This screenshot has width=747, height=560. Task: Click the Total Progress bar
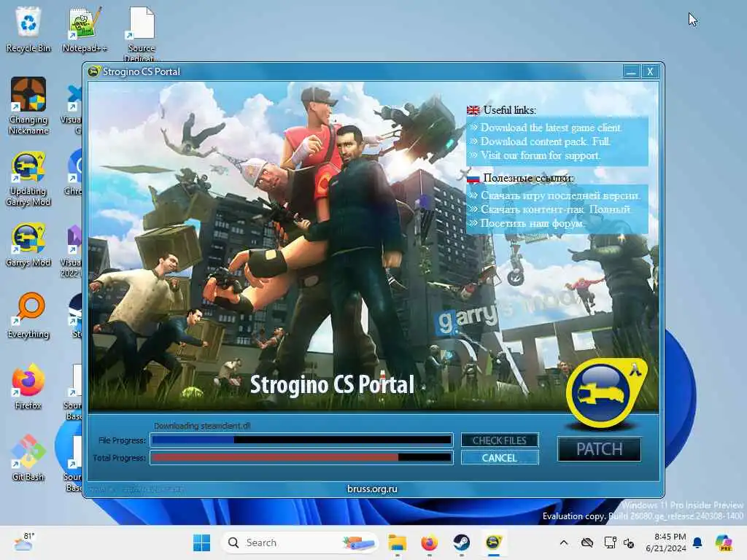301,458
